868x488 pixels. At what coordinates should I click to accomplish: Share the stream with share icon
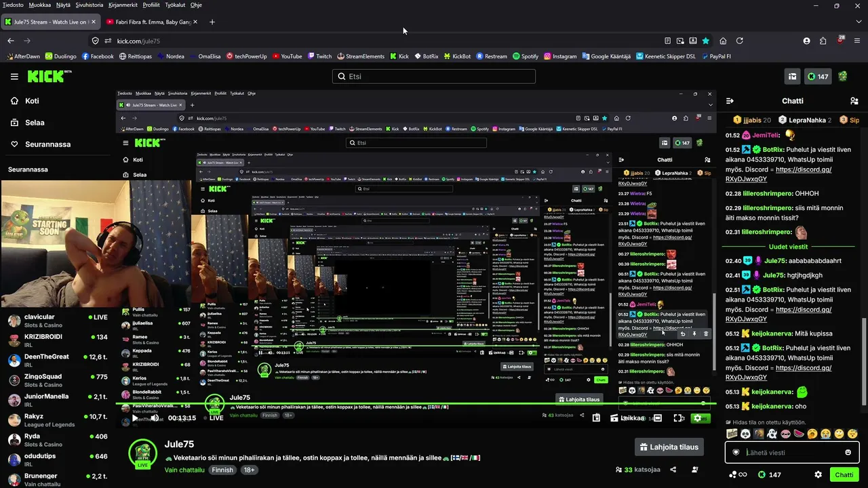point(673,470)
